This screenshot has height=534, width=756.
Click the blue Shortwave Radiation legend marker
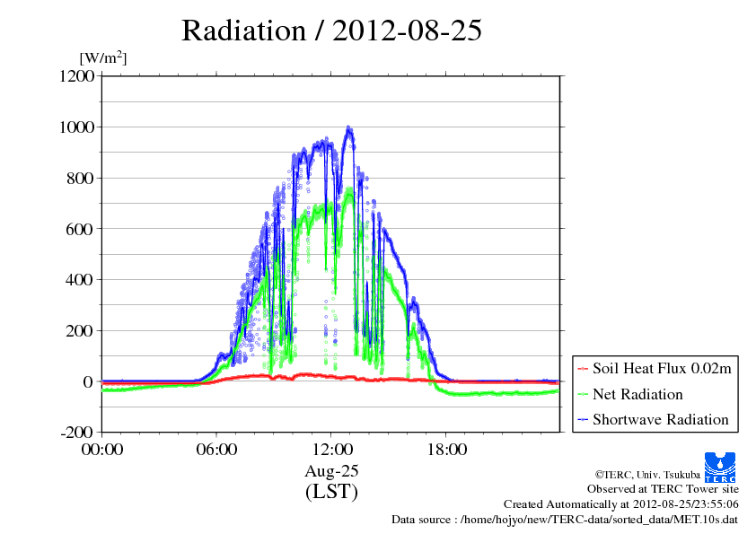(x=583, y=420)
